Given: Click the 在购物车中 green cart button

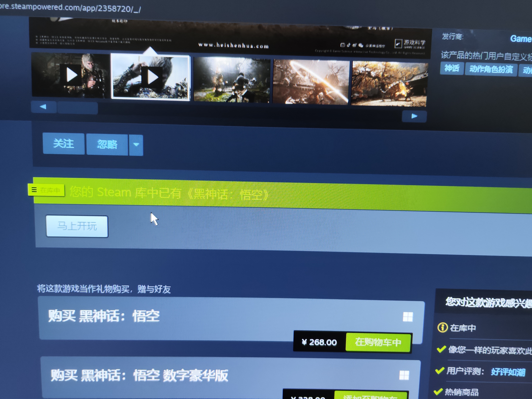Looking at the screenshot, I should 378,343.
